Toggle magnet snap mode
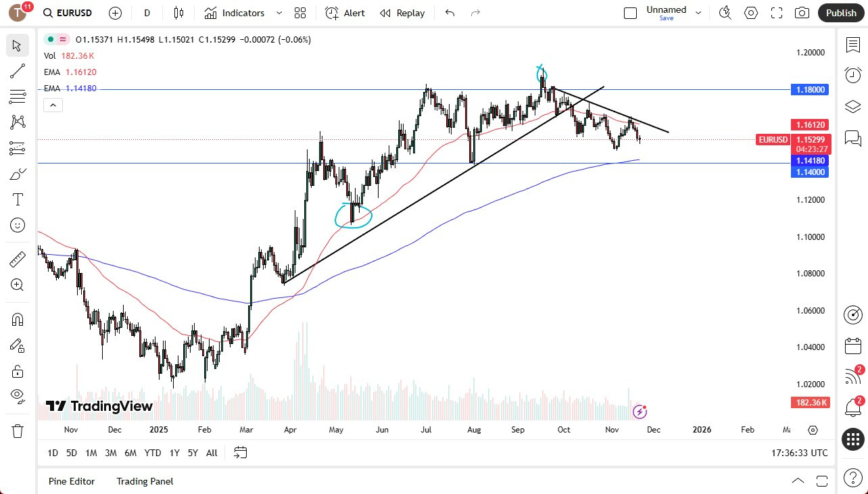The image size is (868, 494). (x=17, y=319)
